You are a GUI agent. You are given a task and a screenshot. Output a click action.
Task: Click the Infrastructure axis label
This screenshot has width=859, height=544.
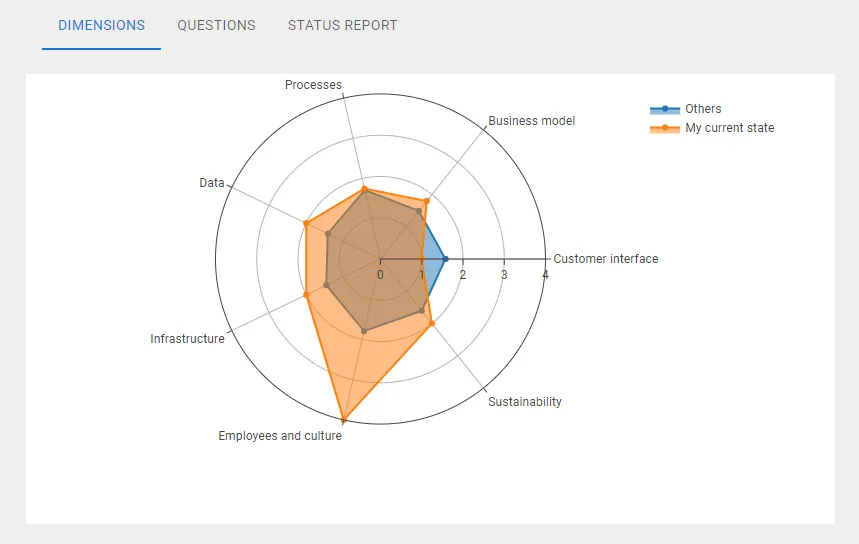pyautogui.click(x=187, y=339)
